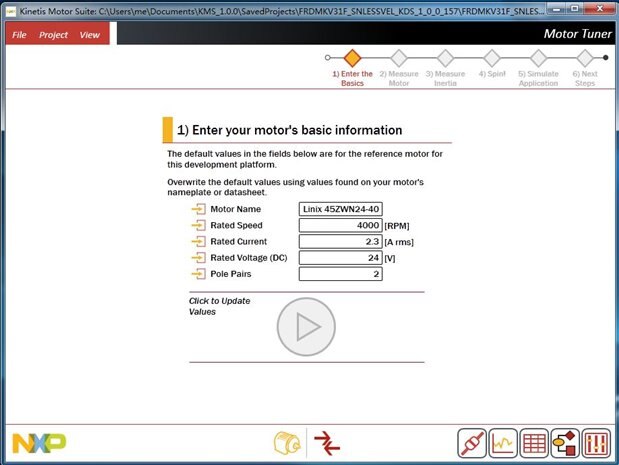619x465 pixels.
Task: Click the Rated Speed input field
Action: (x=341, y=225)
